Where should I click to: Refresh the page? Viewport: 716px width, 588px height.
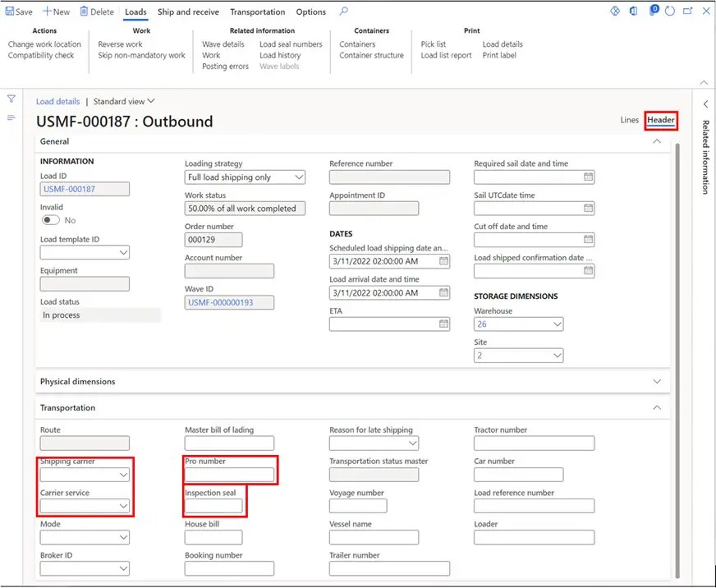click(x=670, y=11)
